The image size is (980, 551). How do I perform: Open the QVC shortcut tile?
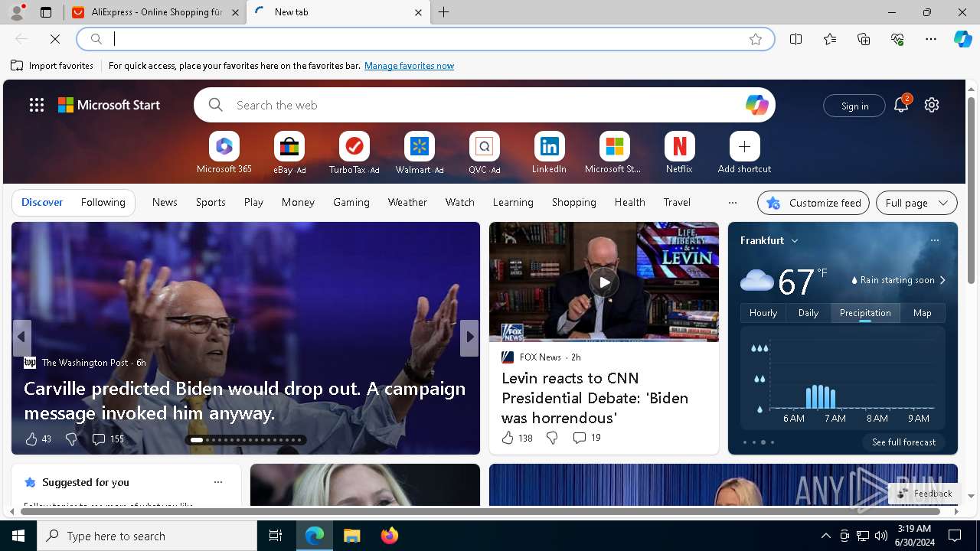[x=484, y=146]
